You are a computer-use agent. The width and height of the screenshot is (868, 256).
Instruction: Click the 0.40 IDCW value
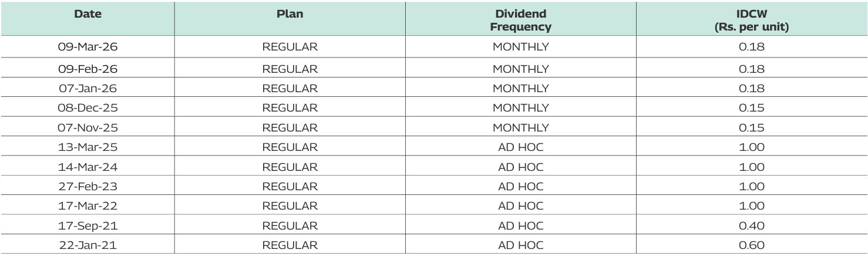[751, 226]
